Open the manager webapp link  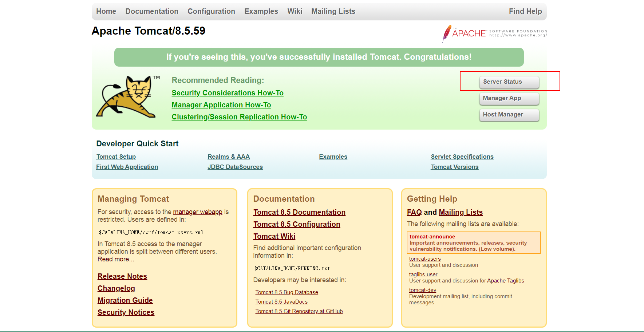pyautogui.click(x=198, y=212)
